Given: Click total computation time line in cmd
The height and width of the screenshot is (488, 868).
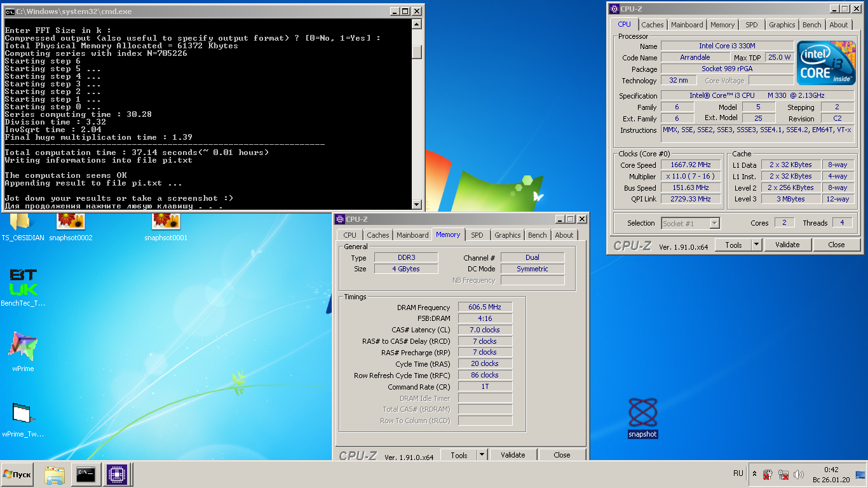Looking at the screenshot, I should [x=137, y=152].
